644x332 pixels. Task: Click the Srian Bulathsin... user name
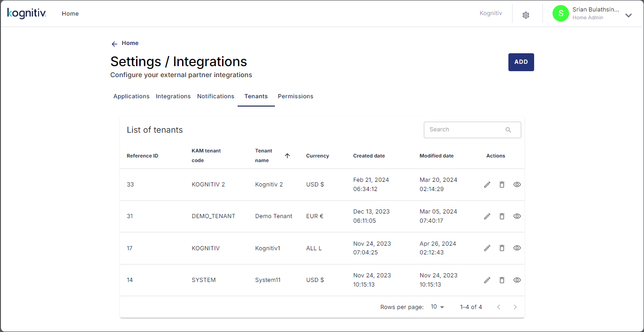[x=596, y=10]
